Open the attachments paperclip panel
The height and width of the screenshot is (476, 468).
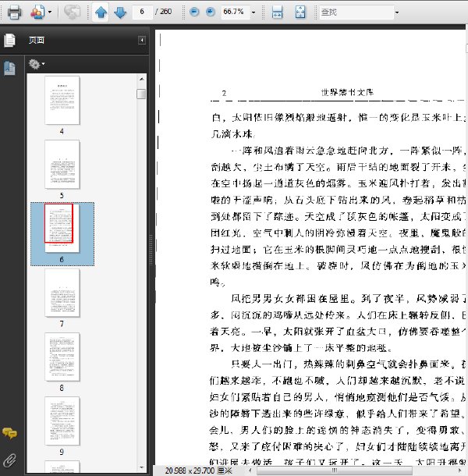click(x=9, y=460)
